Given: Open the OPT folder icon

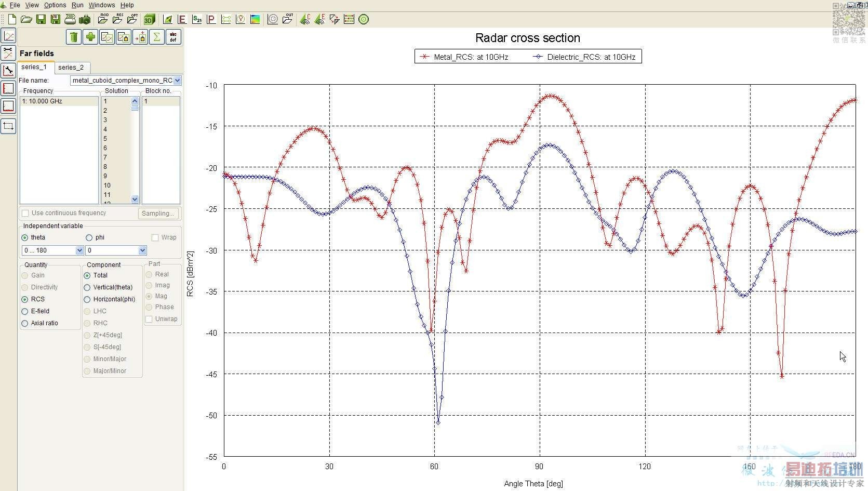Looking at the screenshot, I should point(132,19).
